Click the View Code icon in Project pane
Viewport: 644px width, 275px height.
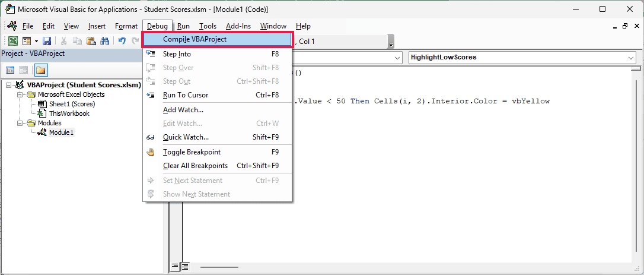(10, 70)
